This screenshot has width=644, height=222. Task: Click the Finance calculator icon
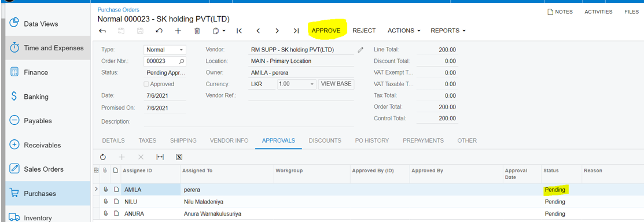(x=14, y=72)
